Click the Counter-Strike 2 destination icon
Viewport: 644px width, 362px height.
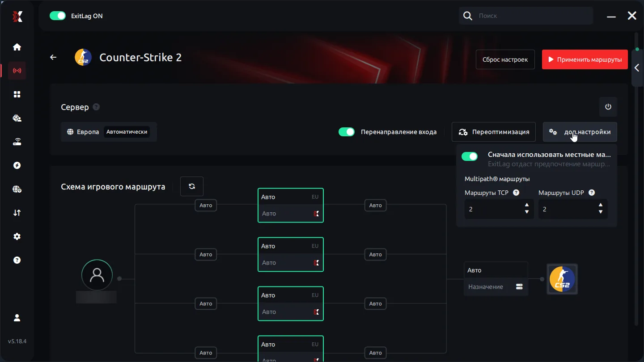point(562,279)
